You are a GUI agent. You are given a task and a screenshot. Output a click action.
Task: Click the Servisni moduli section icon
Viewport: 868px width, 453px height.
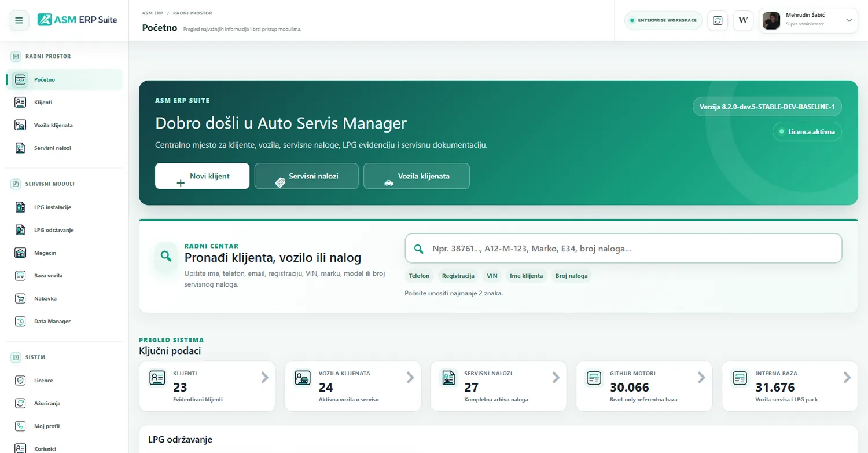(x=16, y=184)
